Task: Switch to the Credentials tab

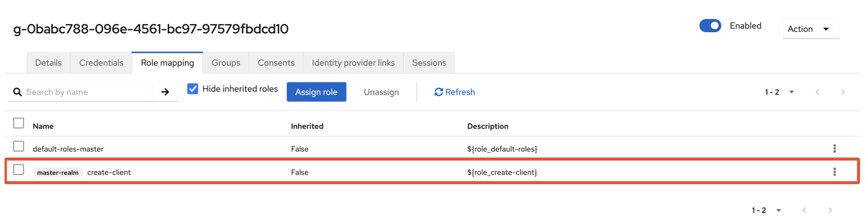Action: [101, 63]
